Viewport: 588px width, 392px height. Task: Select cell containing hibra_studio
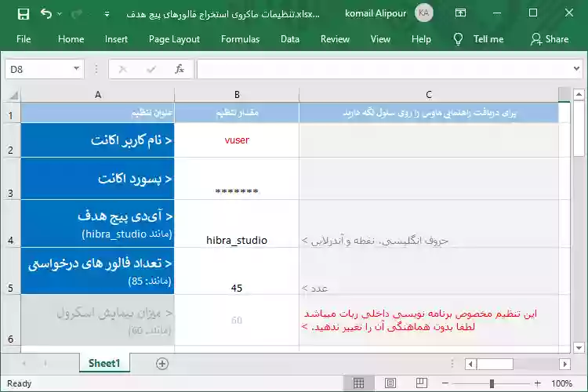pos(237,223)
